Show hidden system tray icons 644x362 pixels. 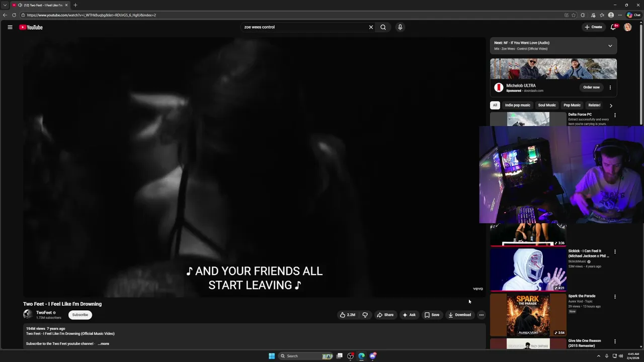pos(598,356)
